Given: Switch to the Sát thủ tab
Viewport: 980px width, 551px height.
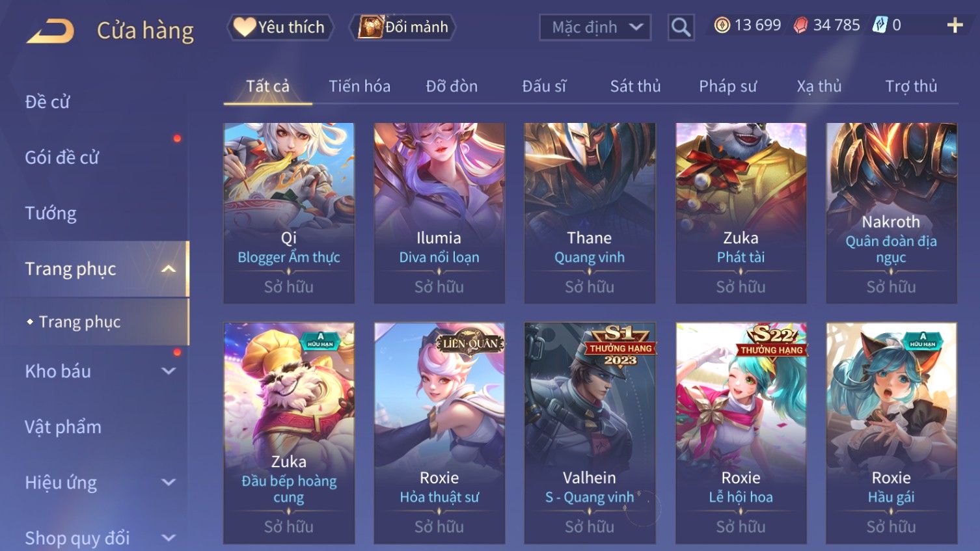Looking at the screenshot, I should [635, 86].
